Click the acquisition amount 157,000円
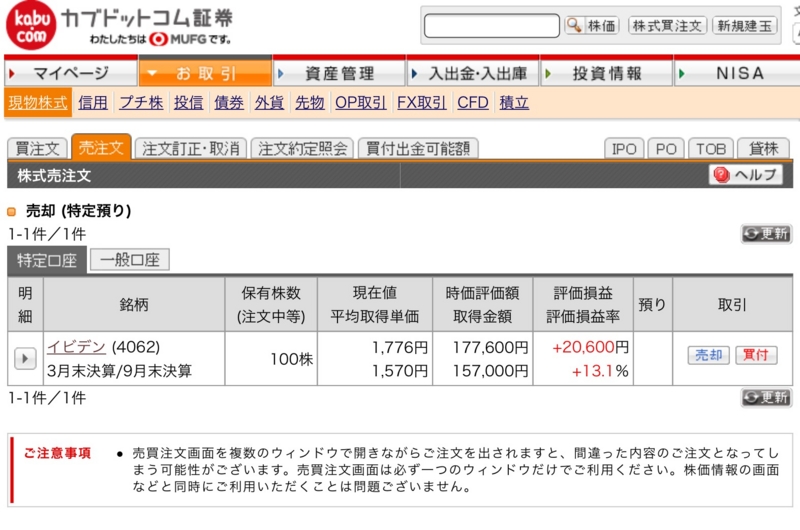This screenshot has height=530, width=800. [x=490, y=371]
